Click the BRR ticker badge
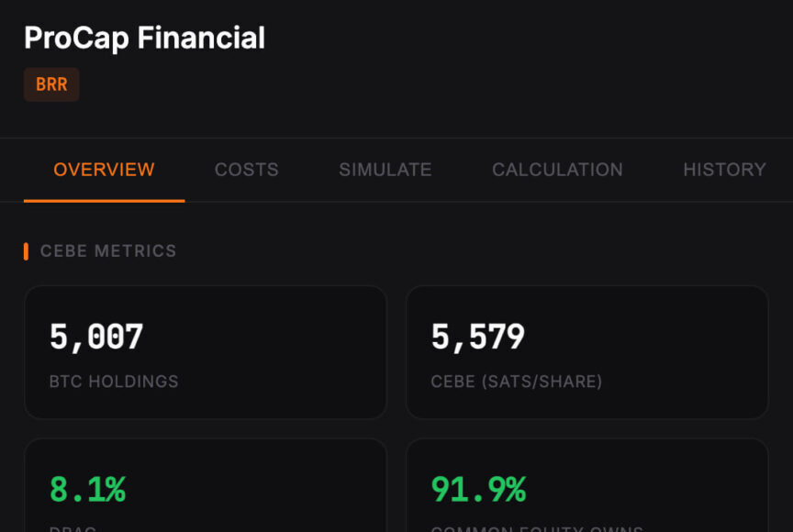This screenshot has width=793, height=532. [x=51, y=84]
